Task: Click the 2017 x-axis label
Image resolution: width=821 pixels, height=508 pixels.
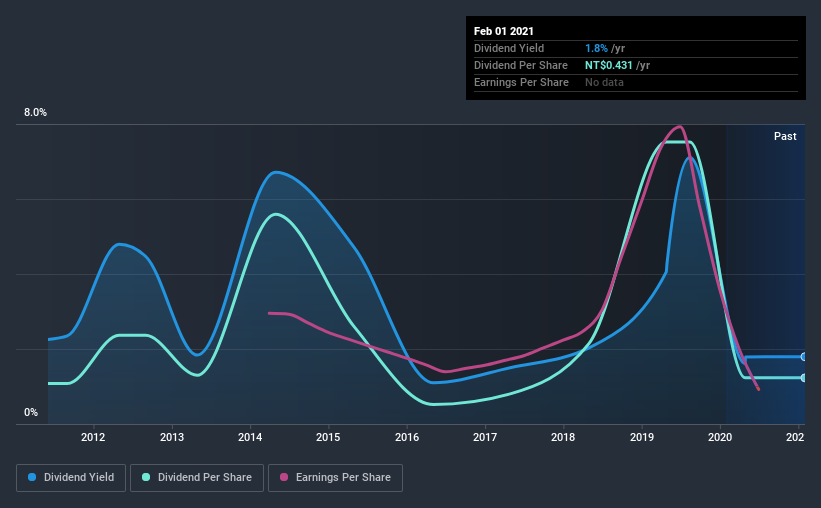Action: (485, 437)
